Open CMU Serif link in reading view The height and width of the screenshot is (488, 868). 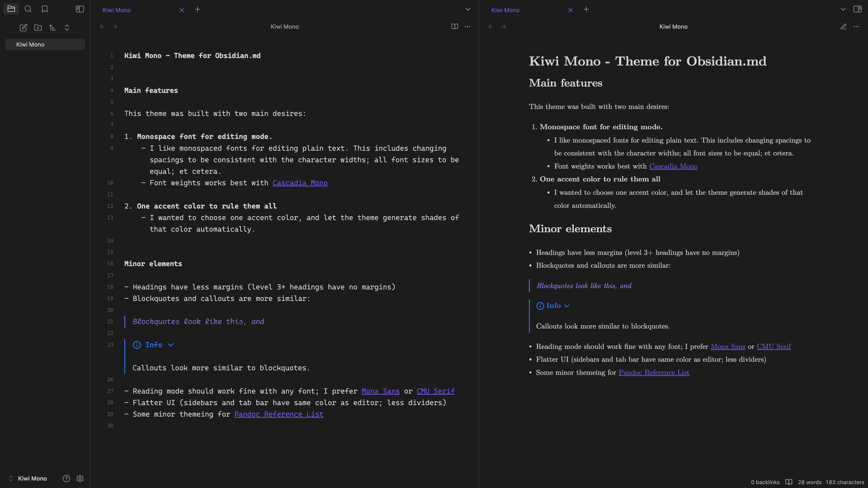pyautogui.click(x=774, y=347)
